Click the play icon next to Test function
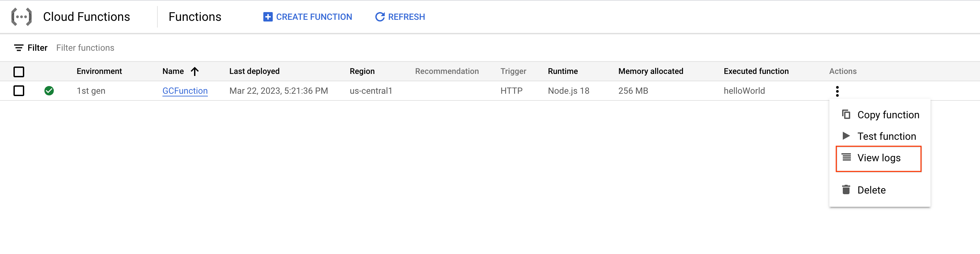 pos(846,136)
